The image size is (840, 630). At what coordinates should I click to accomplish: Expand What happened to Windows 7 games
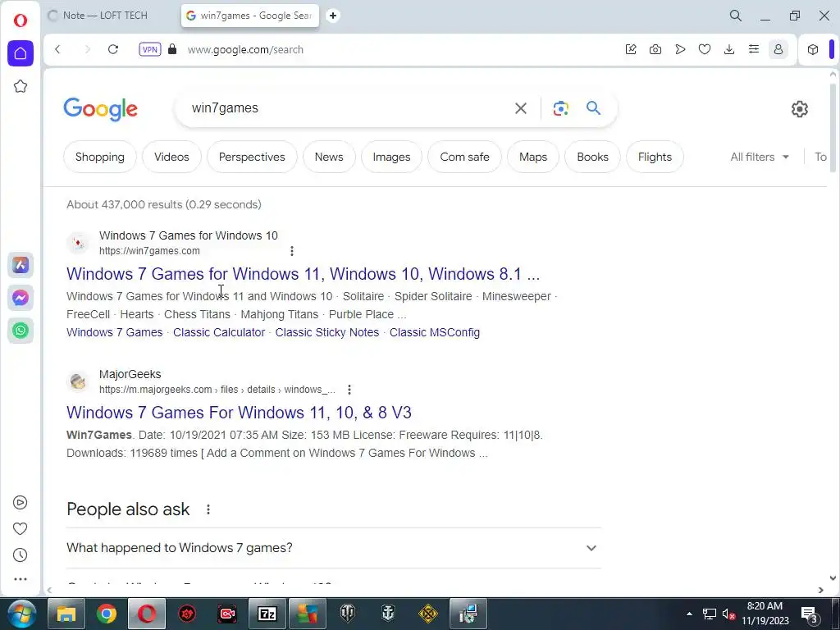333,548
